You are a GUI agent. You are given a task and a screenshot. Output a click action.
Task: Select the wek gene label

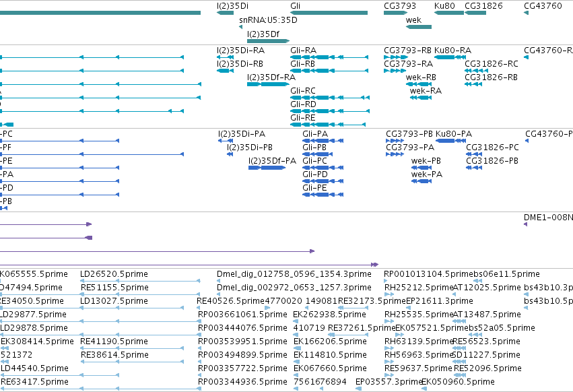(413, 20)
